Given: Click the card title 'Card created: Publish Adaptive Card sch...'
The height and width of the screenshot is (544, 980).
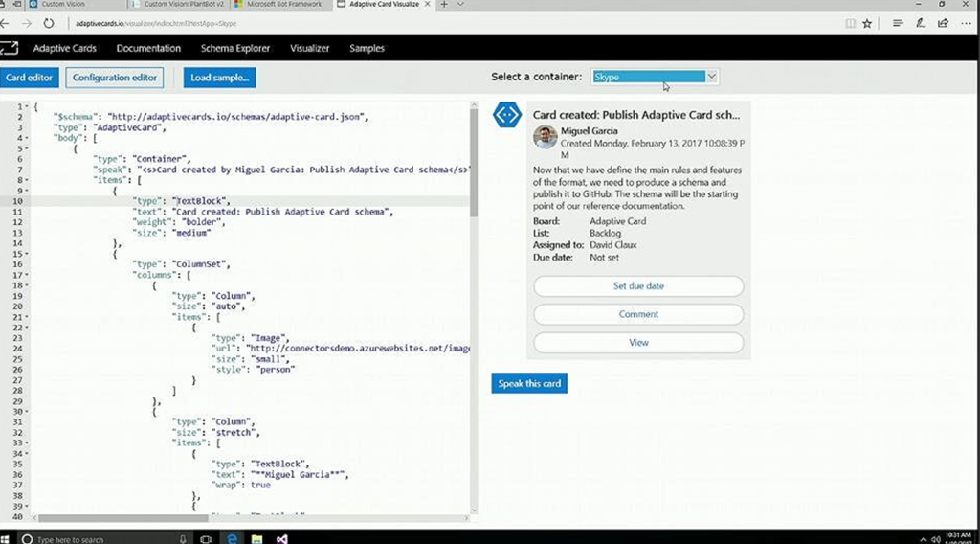Looking at the screenshot, I should (x=636, y=115).
